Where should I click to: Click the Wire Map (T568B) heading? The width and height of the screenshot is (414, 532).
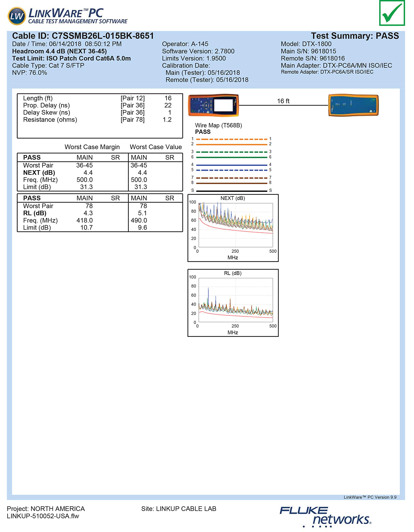[x=218, y=126]
